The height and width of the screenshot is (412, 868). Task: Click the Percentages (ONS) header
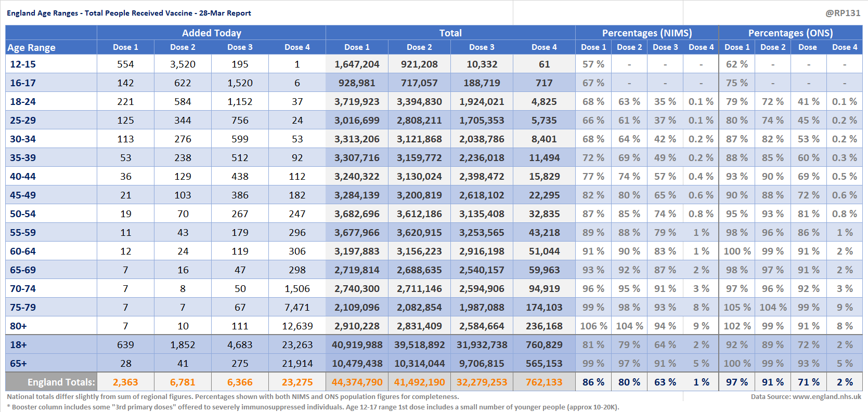[x=790, y=33]
